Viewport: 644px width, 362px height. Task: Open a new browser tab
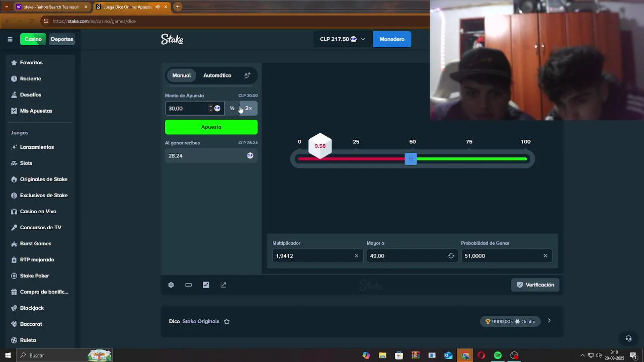click(178, 7)
